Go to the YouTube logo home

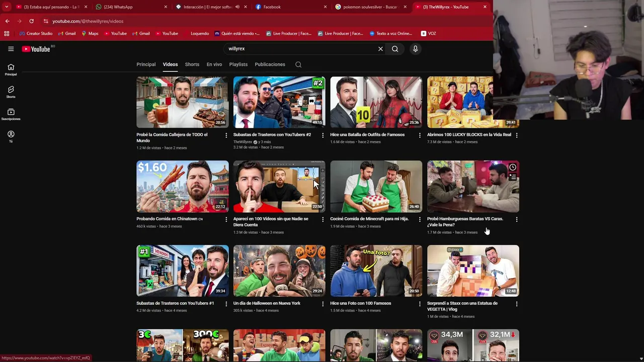36,49
